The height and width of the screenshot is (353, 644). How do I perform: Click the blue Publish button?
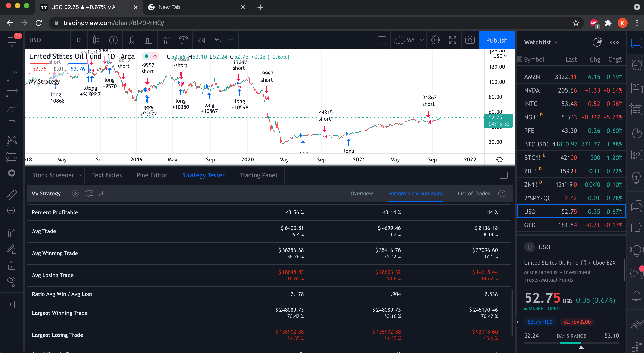(496, 40)
